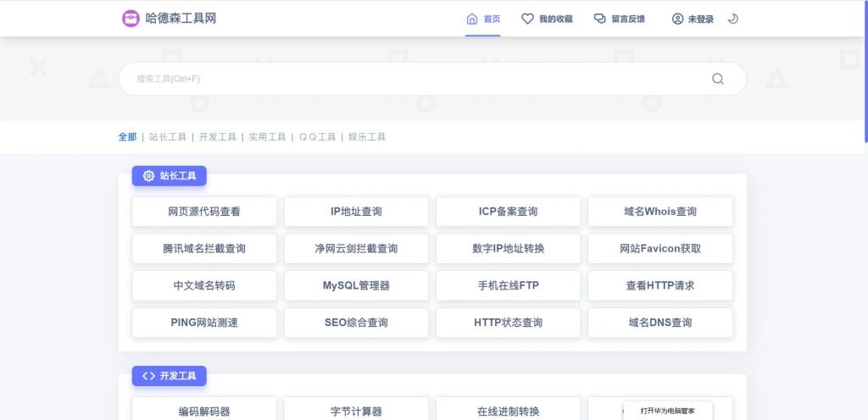Click the heart icon for 我的收藏
The image size is (868, 420).
(x=527, y=19)
